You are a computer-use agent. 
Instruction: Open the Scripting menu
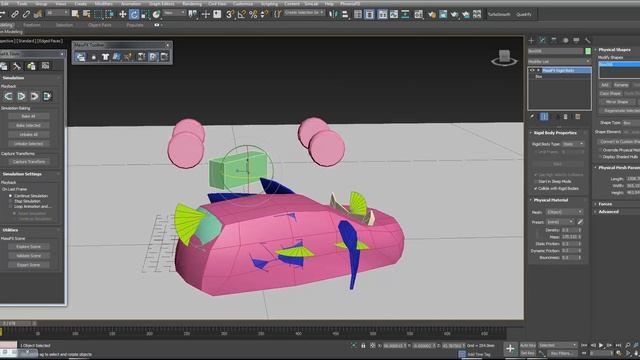(x=269, y=4)
